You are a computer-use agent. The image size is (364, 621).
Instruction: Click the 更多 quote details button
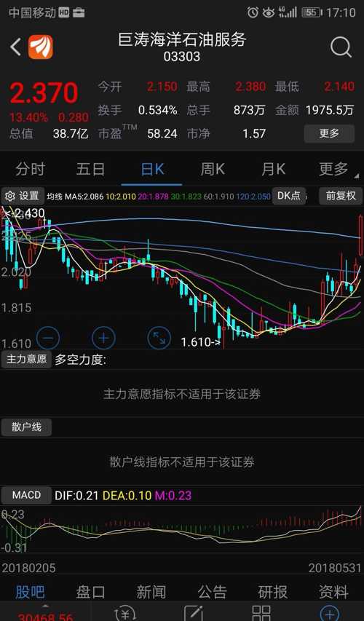pos(329,133)
